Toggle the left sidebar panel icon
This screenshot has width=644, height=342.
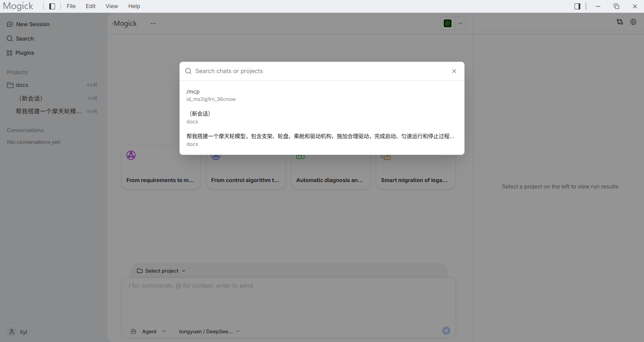coord(52,6)
